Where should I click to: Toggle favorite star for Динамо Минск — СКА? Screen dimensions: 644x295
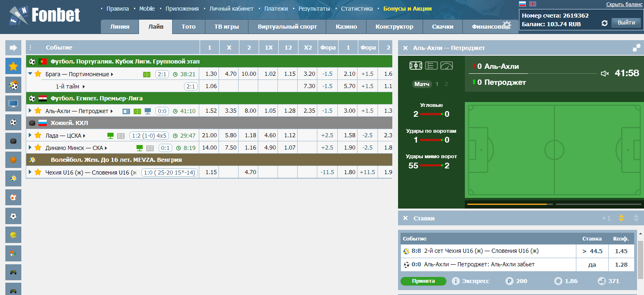[38, 147]
